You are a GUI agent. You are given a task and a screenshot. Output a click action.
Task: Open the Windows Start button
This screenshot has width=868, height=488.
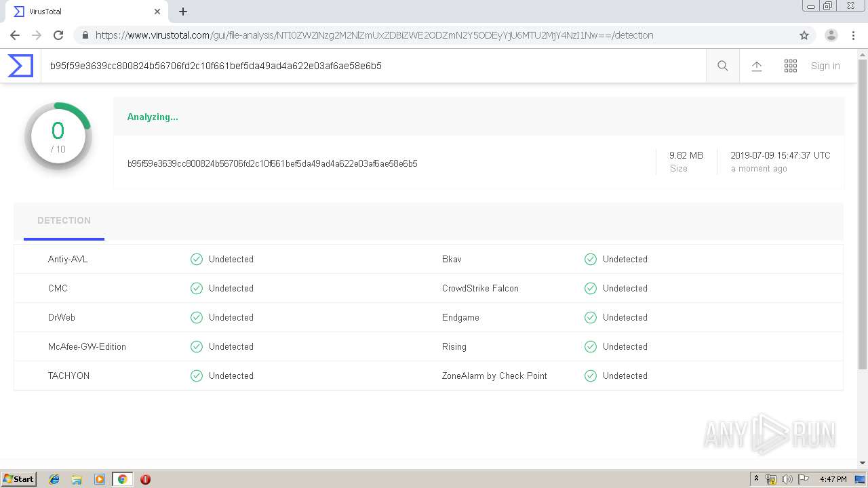[x=19, y=479]
